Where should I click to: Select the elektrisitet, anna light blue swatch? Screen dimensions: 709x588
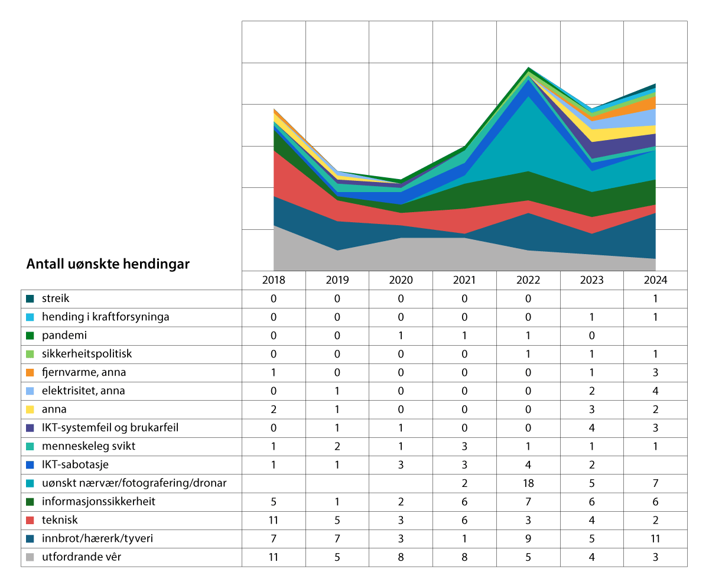coord(30,390)
